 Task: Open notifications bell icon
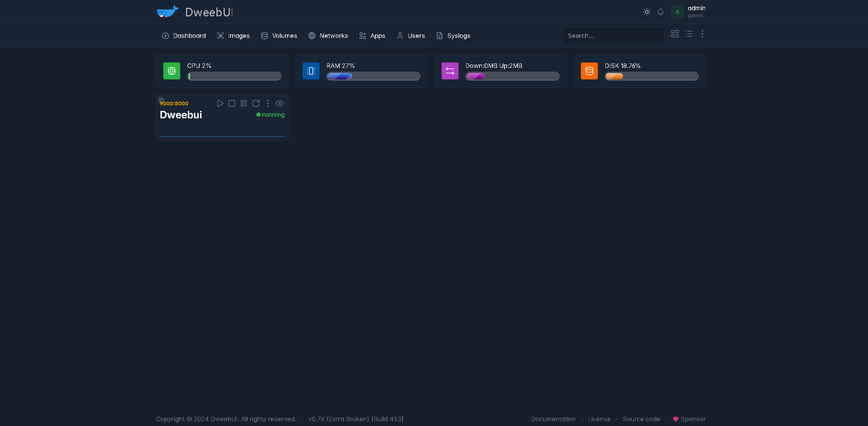click(x=660, y=12)
